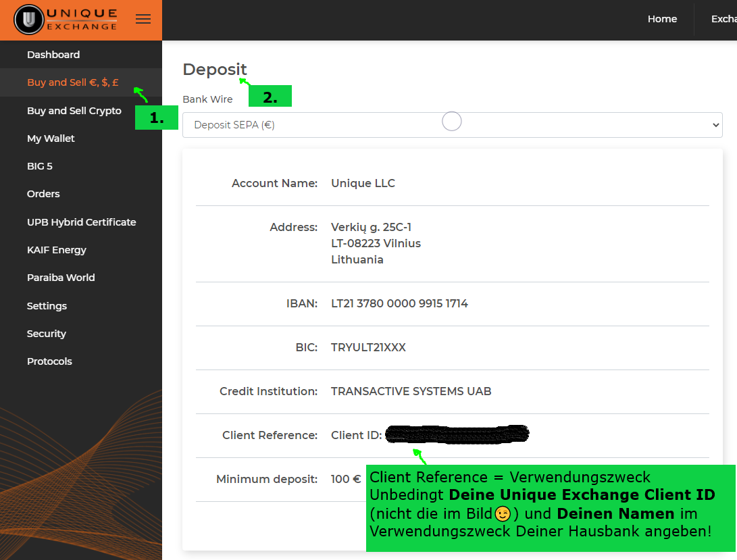Screen dimensions: 737x560
Task: Click the Deposit page heading
Action: (214, 69)
